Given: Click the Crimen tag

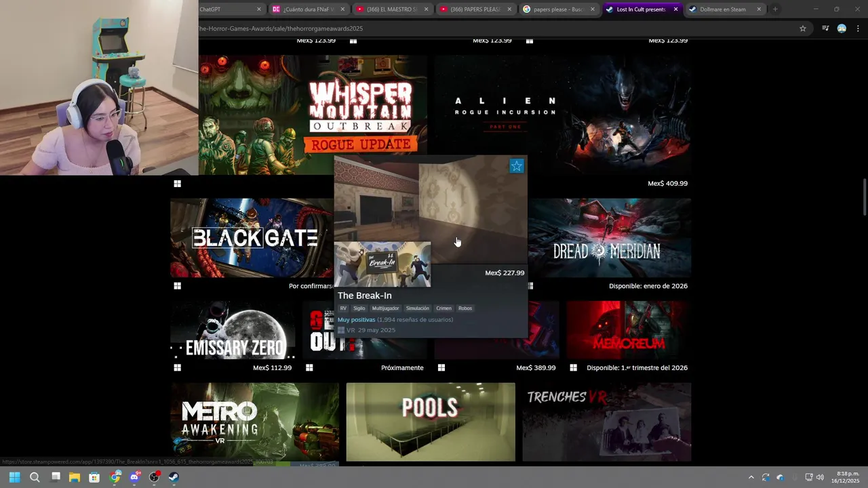Looking at the screenshot, I should tap(444, 308).
